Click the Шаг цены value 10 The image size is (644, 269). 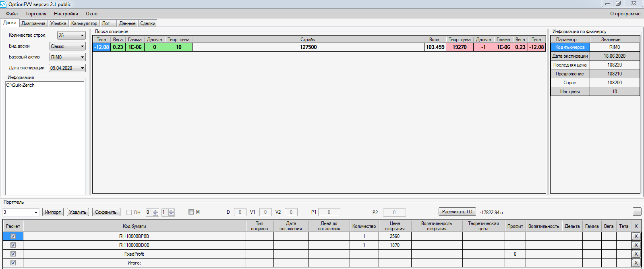click(615, 92)
